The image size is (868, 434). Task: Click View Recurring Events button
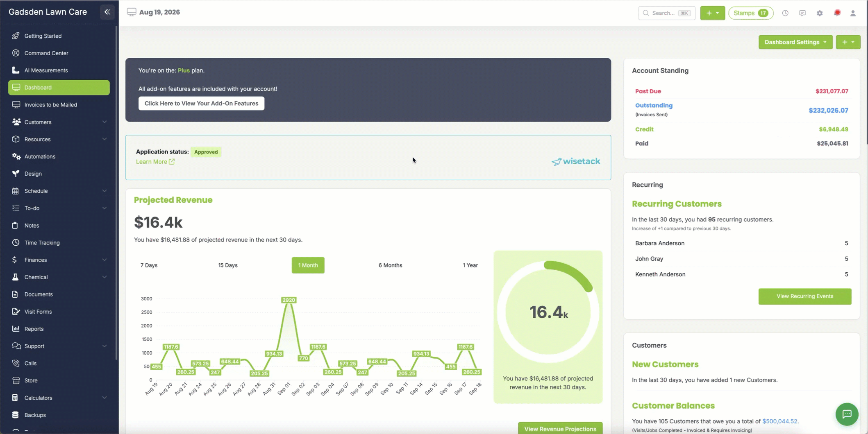tap(804, 296)
